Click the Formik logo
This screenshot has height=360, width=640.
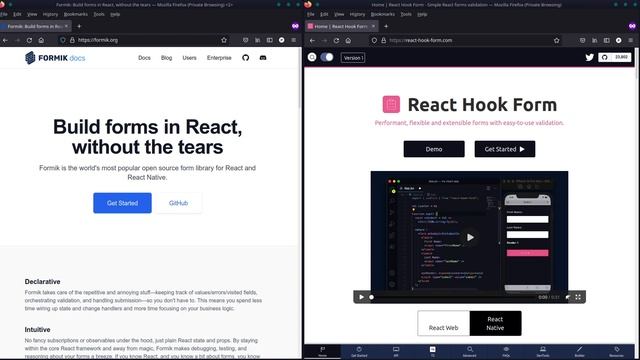click(x=55, y=58)
